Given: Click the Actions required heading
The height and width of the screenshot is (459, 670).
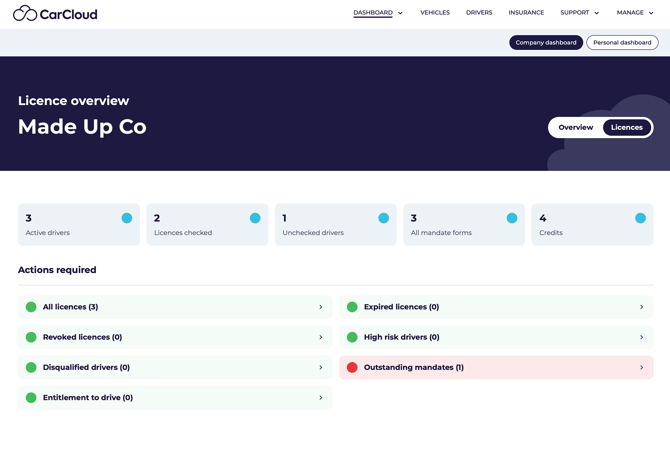Looking at the screenshot, I should coord(57,270).
